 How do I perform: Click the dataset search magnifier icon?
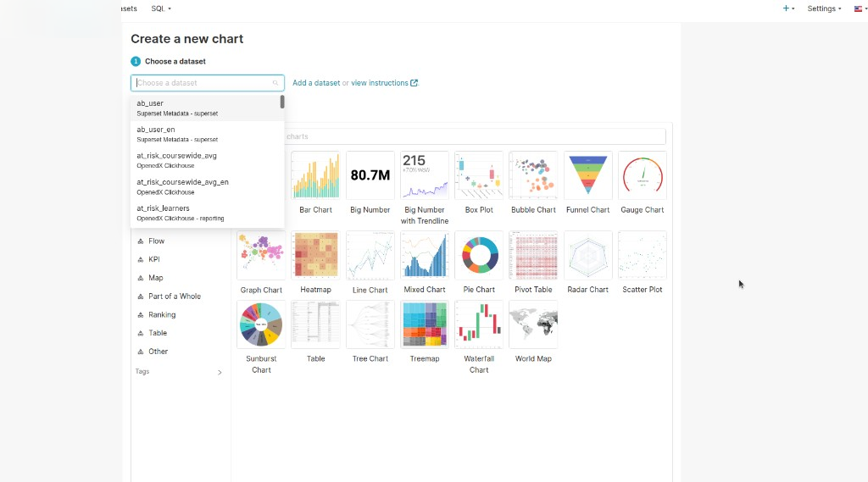click(x=275, y=83)
